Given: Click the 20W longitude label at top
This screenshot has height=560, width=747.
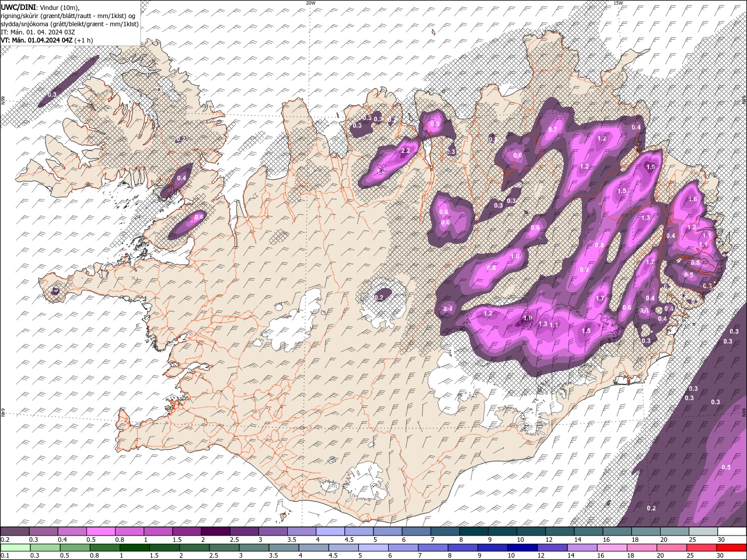Looking at the screenshot, I should 310,3.
